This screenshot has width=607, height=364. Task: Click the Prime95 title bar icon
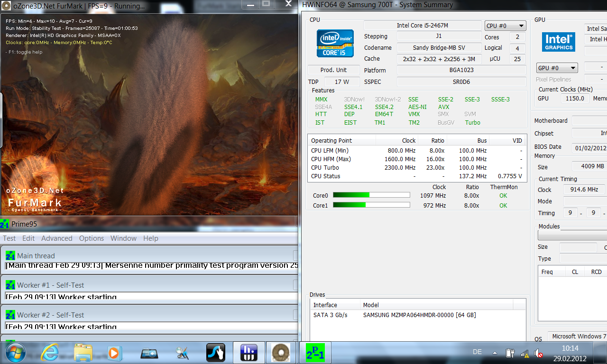(5, 224)
